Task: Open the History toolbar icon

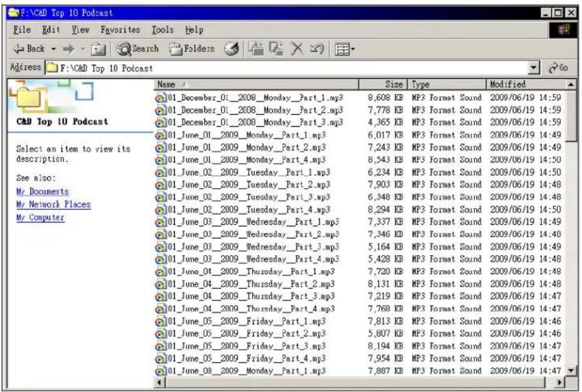Action: pyautogui.click(x=231, y=48)
